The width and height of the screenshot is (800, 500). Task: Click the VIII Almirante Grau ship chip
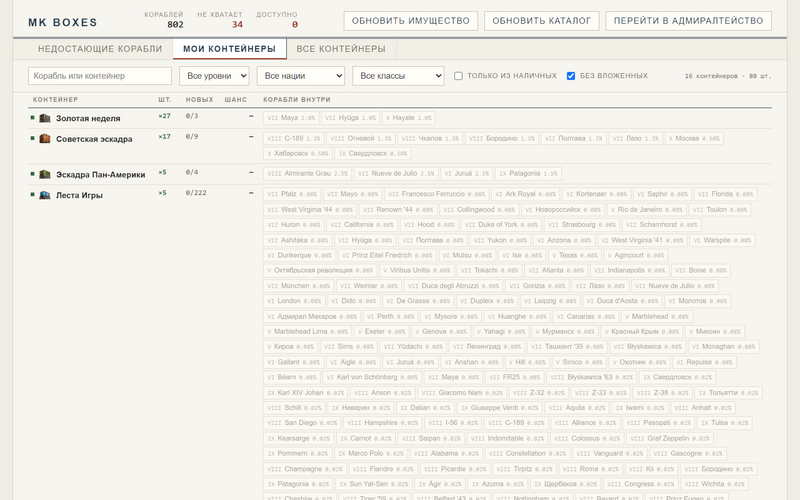point(308,173)
